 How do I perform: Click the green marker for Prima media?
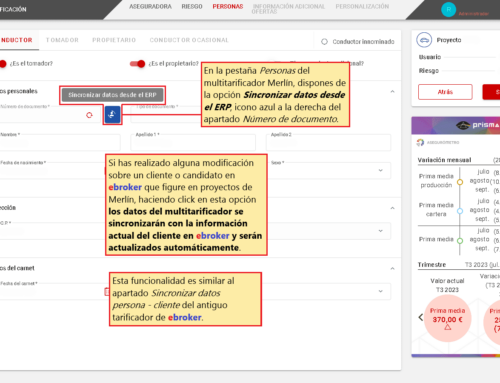[x=460, y=241]
